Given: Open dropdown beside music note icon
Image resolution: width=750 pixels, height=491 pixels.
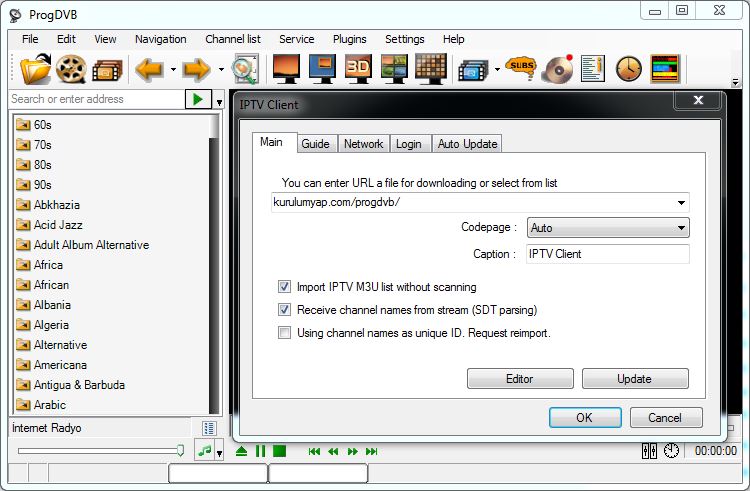Looking at the screenshot, I should (x=219, y=453).
